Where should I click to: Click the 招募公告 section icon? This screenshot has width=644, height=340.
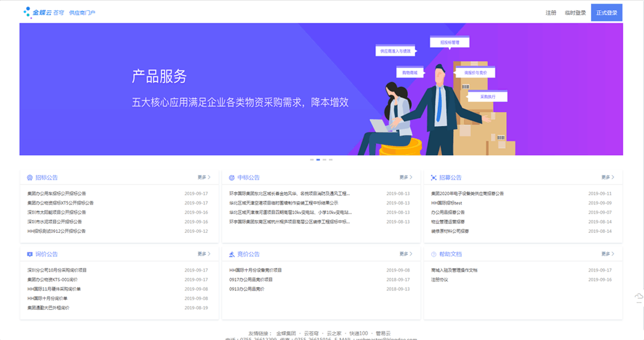pyautogui.click(x=434, y=177)
